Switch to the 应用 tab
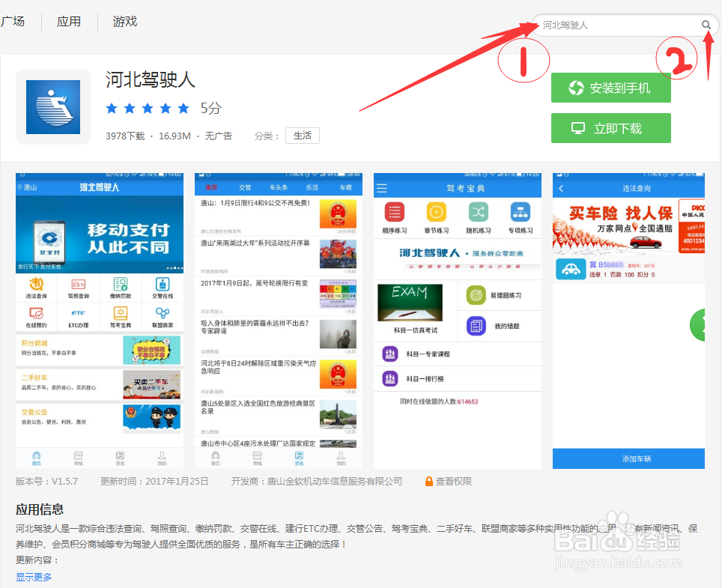The width and height of the screenshot is (722, 588). (x=69, y=22)
